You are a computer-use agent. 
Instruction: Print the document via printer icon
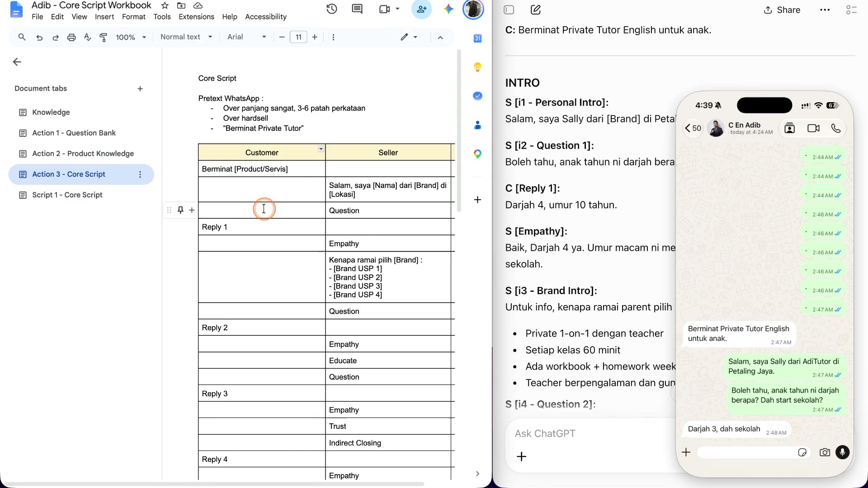(71, 38)
